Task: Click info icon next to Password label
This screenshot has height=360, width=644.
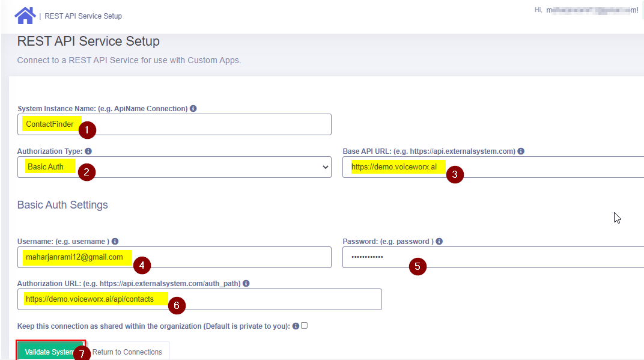Action: [439, 242]
